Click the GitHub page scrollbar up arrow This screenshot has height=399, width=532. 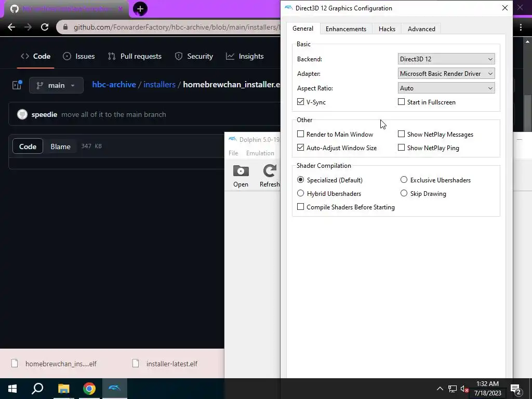(x=527, y=42)
